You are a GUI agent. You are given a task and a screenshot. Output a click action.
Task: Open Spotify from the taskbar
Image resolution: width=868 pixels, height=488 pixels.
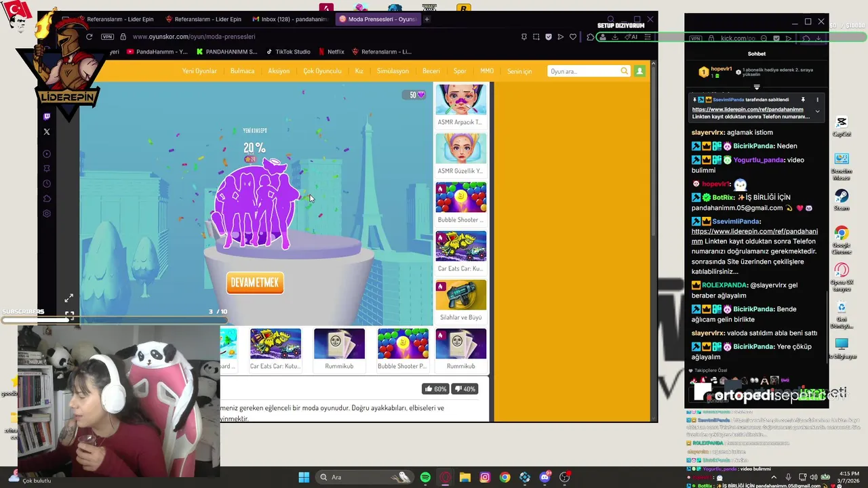click(x=425, y=477)
